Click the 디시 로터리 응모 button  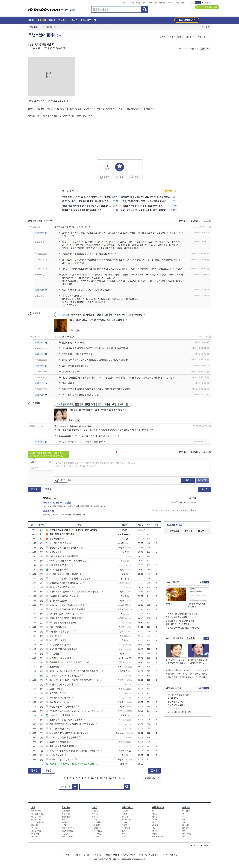click(x=187, y=20)
